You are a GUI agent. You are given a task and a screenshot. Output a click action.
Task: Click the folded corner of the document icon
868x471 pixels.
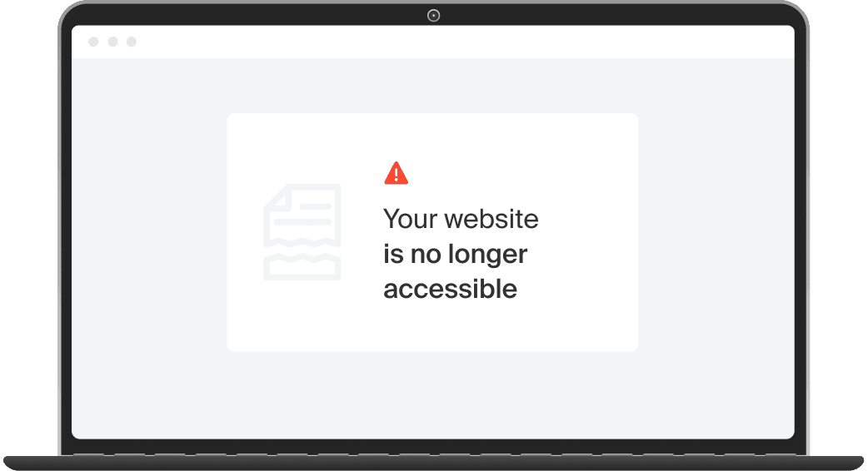tap(277, 197)
